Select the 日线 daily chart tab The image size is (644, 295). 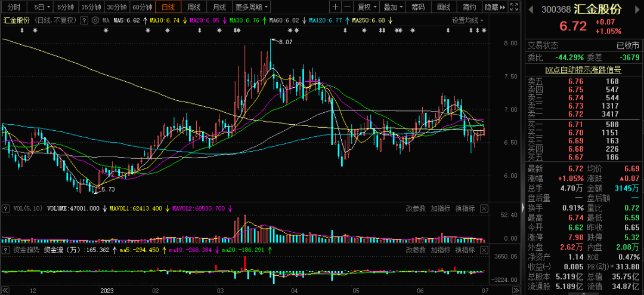pos(168,7)
